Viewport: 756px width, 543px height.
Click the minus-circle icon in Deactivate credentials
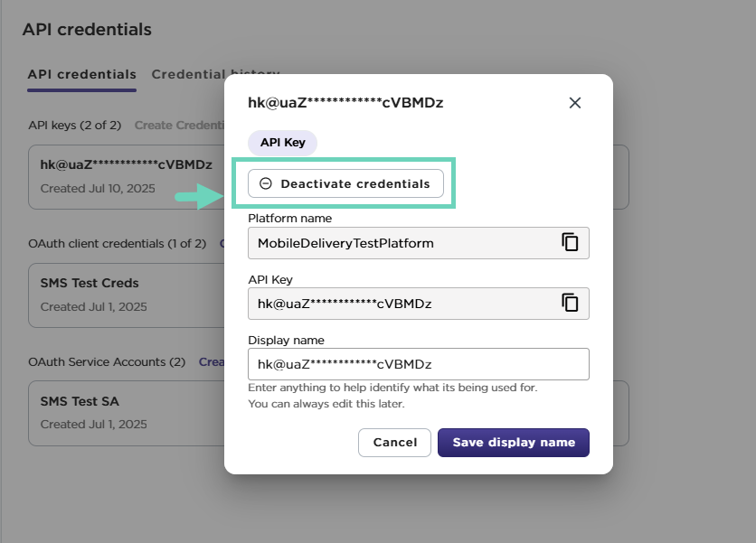click(266, 183)
